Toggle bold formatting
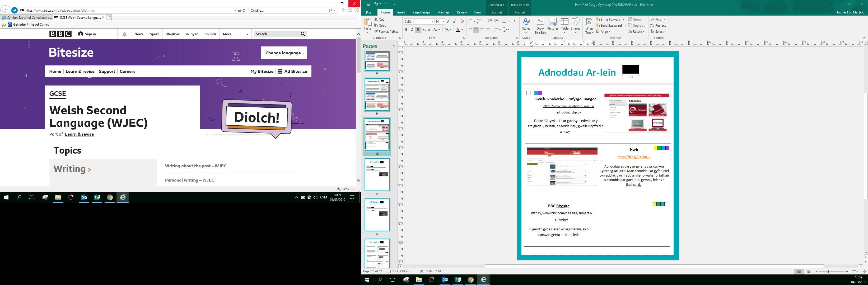 (406, 30)
